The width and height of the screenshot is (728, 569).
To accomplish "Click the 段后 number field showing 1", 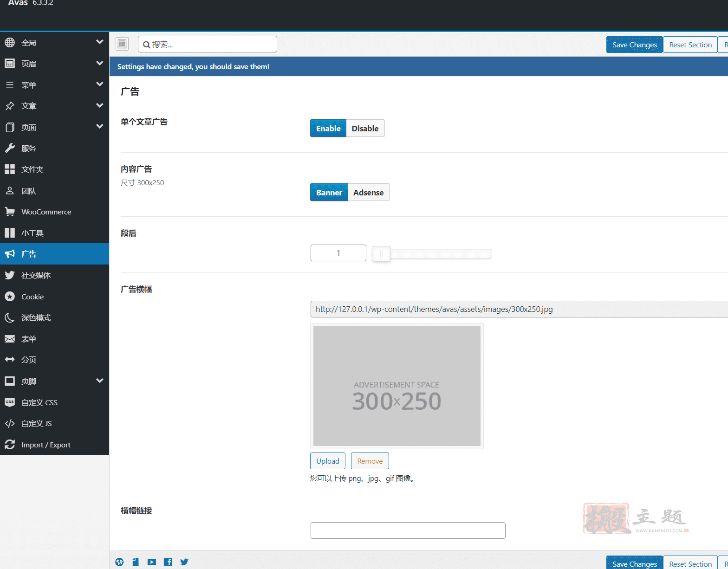I will pos(338,253).
